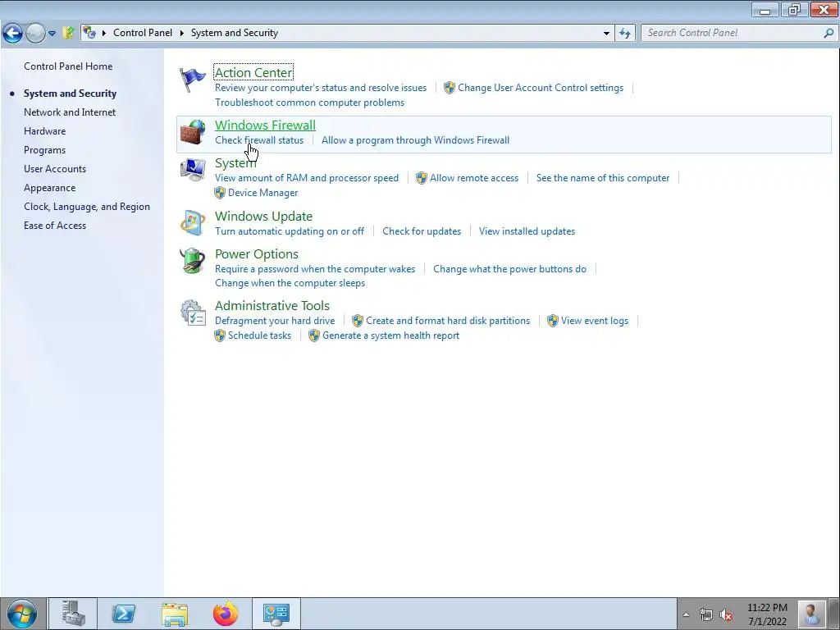Open the recent pages dropdown arrow
The width and height of the screenshot is (840, 630).
[52, 33]
